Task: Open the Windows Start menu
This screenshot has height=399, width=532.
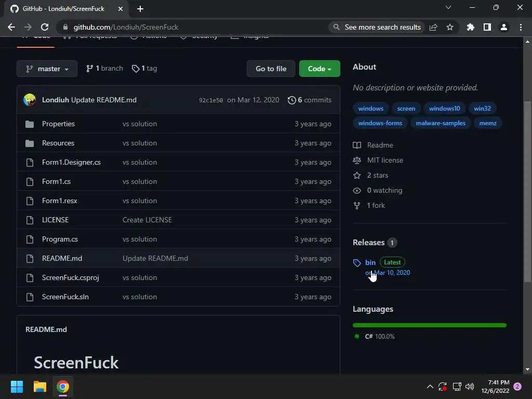Action: [x=17, y=387]
